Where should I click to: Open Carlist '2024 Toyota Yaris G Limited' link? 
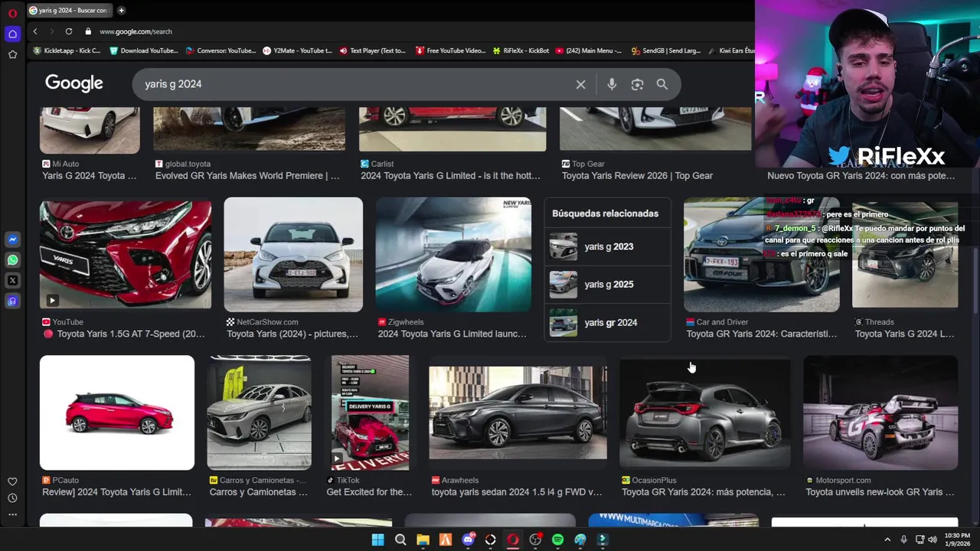point(450,175)
